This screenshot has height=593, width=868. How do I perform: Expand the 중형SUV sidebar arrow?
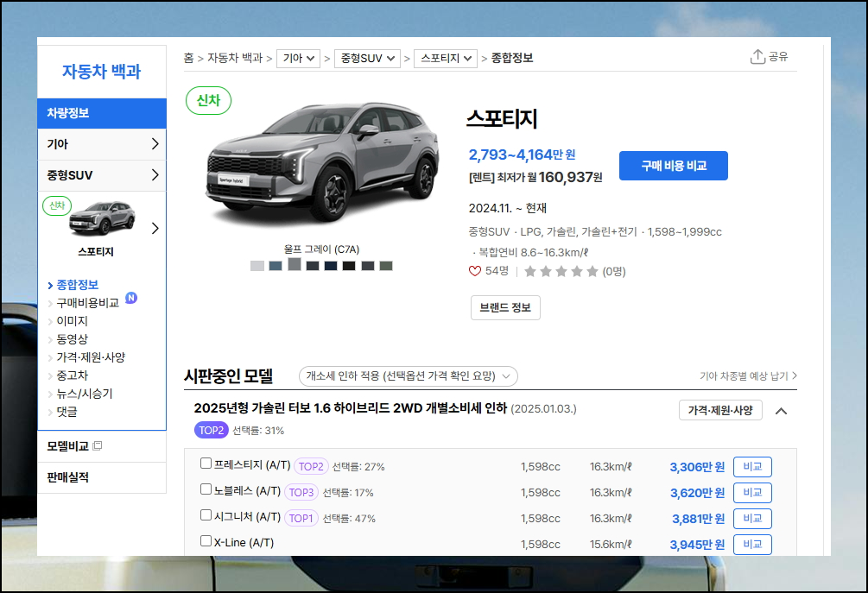point(155,175)
